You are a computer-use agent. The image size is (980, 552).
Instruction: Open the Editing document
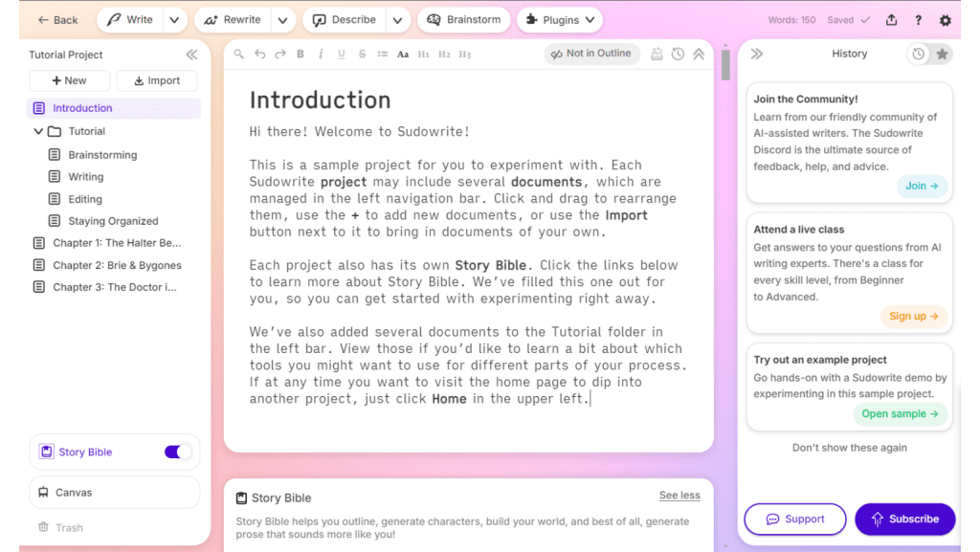[x=85, y=199]
